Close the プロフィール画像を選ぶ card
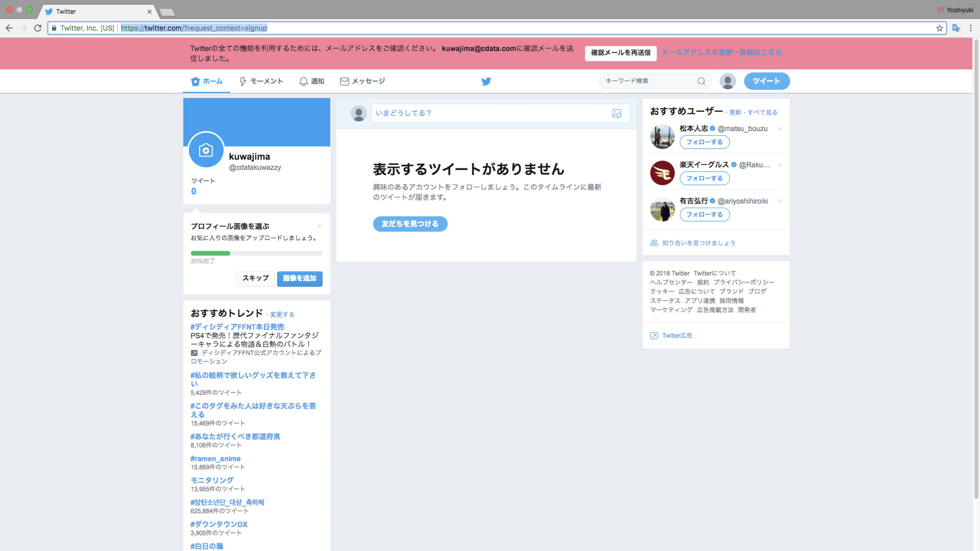The height and width of the screenshot is (551, 980). click(x=319, y=226)
